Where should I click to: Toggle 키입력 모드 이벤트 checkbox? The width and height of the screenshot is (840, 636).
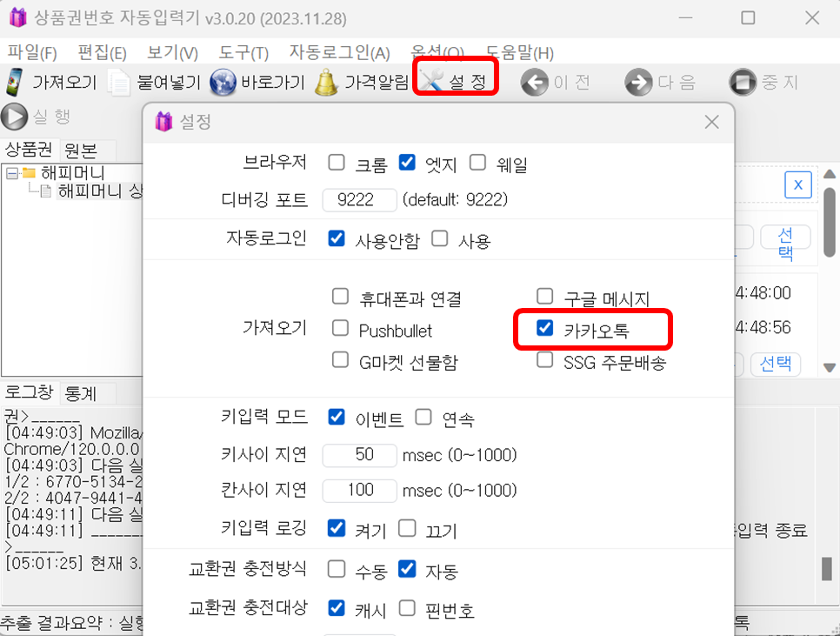[337, 417]
